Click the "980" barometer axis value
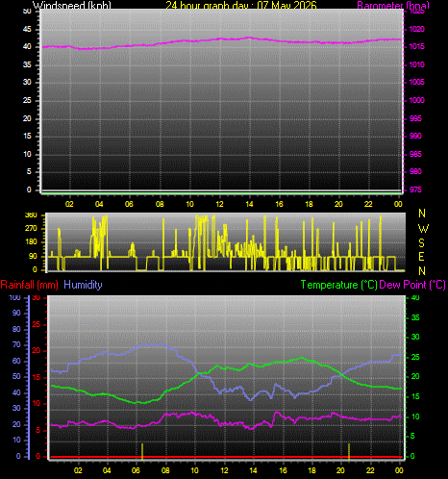This screenshot has height=479, width=448. (415, 171)
